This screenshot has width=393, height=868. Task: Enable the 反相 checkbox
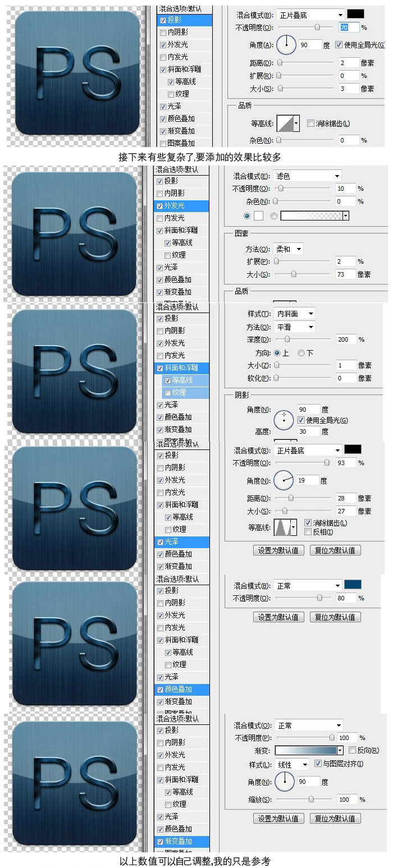tap(308, 531)
